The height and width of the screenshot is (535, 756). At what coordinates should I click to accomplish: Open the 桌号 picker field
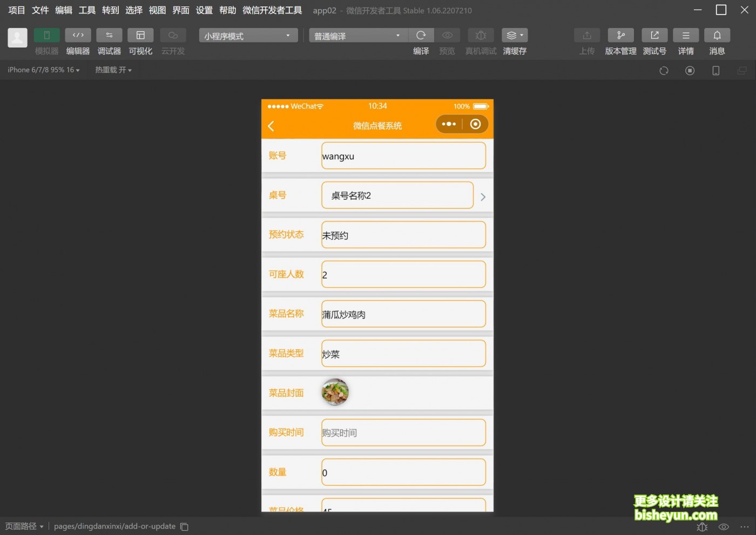(x=397, y=195)
